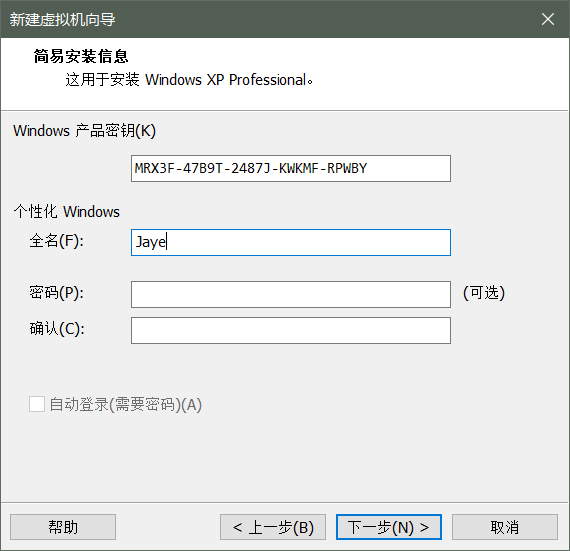Close the 新建虚拟机向导 dialog
Image resolution: width=570 pixels, height=551 pixels.
[x=548, y=19]
